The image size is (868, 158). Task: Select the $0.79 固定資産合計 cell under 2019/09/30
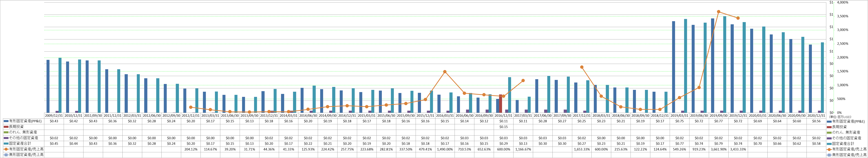click(718, 144)
